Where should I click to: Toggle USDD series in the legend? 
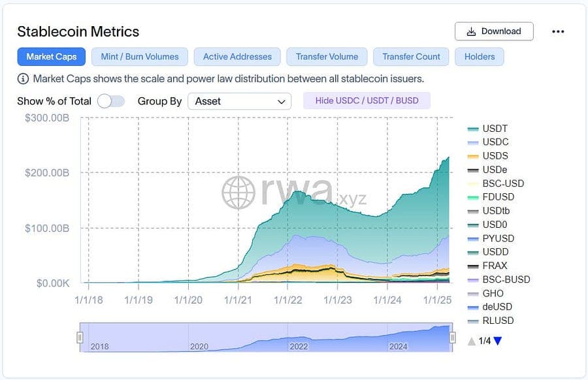tap(488, 252)
